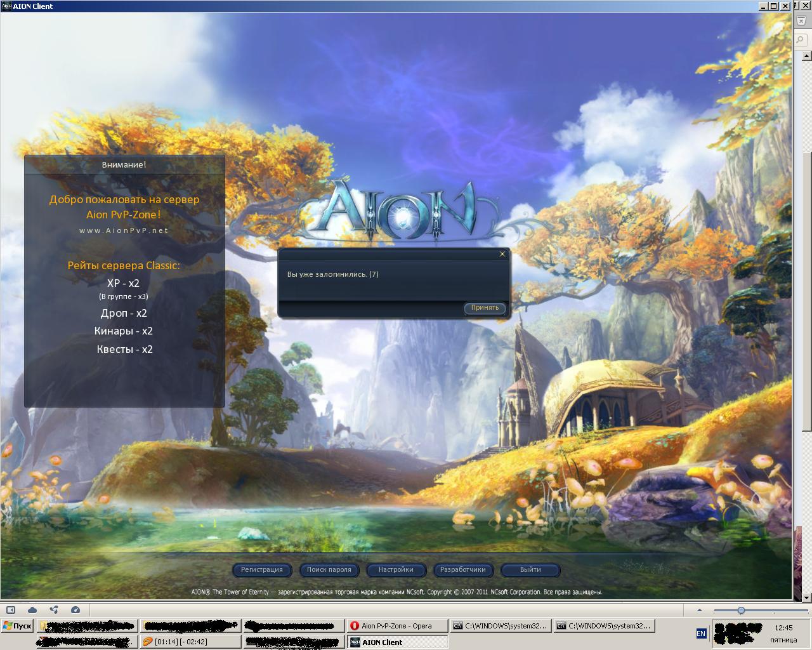Accept the already-logged-in message with Принять

coord(485,308)
